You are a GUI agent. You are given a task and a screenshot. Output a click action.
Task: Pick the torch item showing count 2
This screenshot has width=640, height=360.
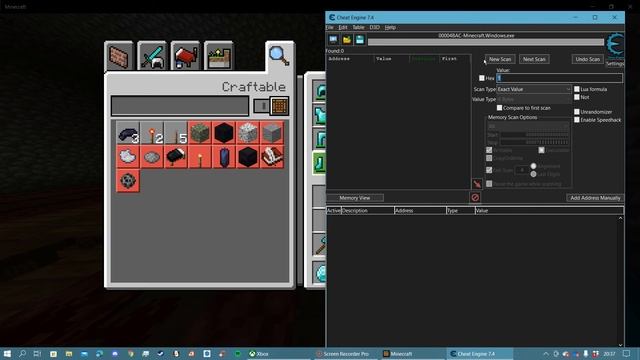point(152,133)
